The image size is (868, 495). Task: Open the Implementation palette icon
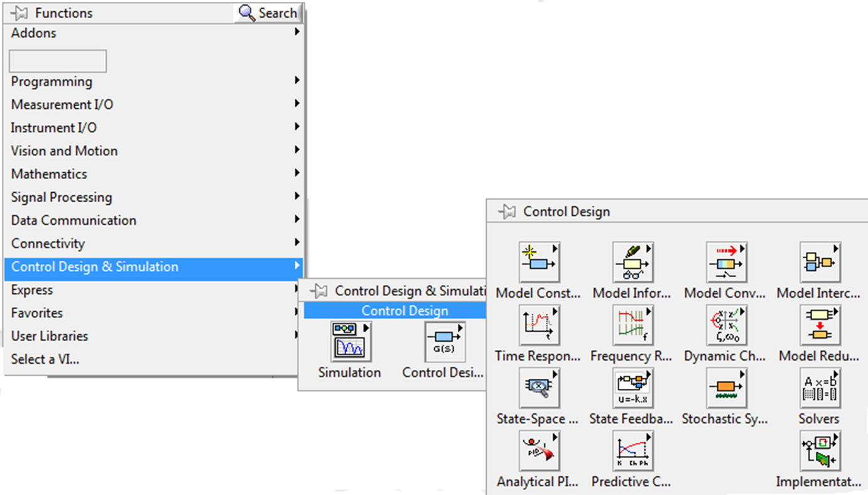[x=820, y=450]
